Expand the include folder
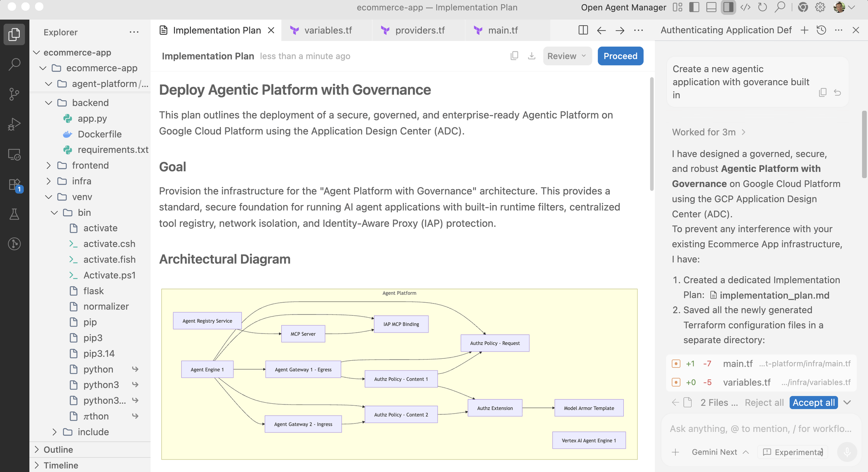Viewport: 868px width, 472px height. 54,432
